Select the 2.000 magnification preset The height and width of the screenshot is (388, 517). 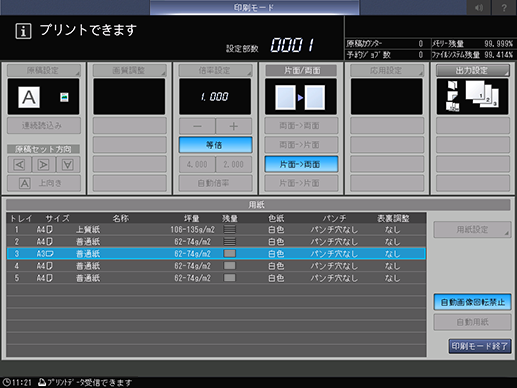click(x=234, y=164)
